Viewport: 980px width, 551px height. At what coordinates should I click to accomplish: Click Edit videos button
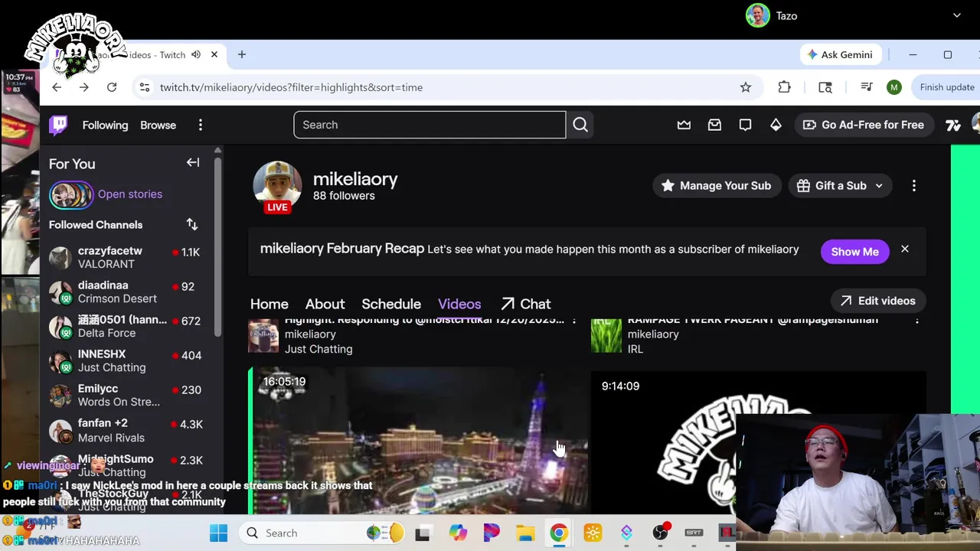pos(878,301)
